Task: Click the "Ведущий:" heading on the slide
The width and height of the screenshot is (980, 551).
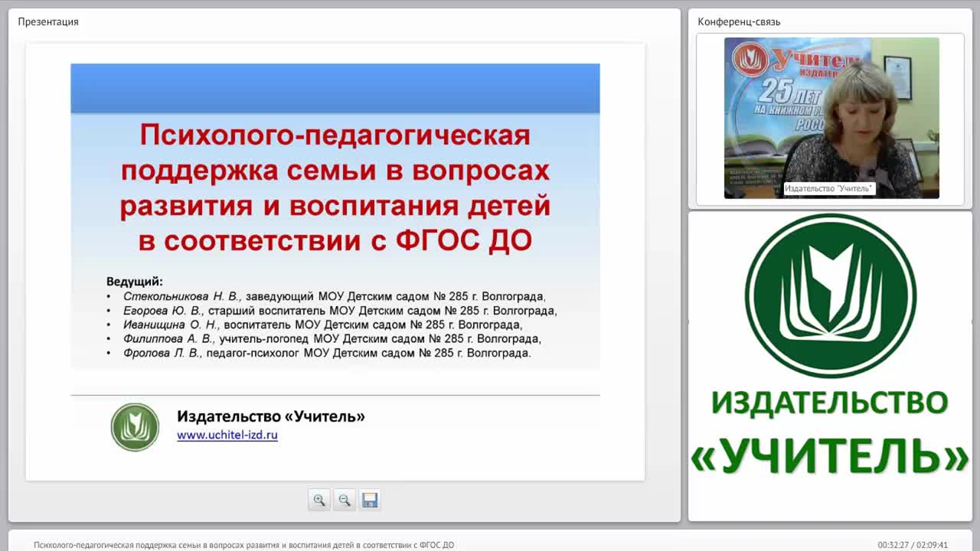Action: 135,281
